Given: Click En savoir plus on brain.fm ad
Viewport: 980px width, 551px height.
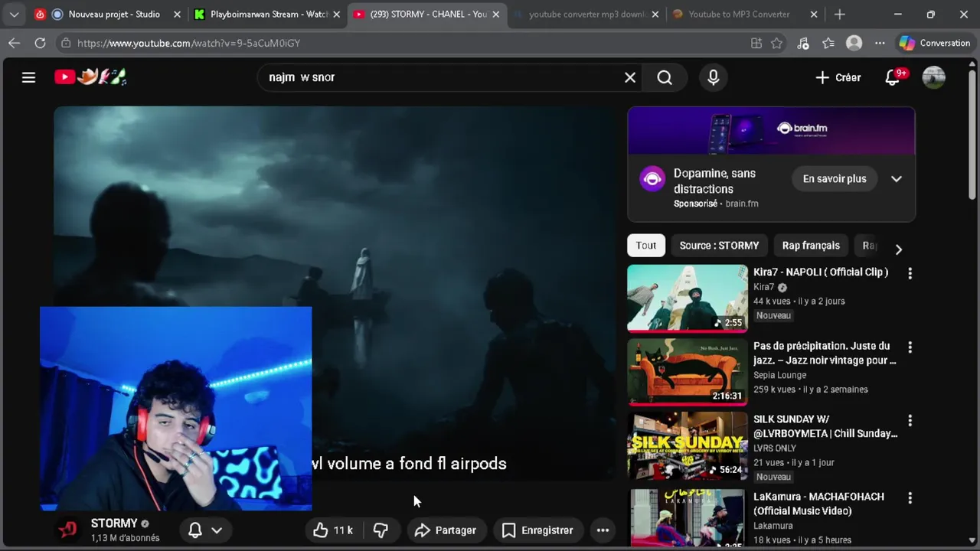Looking at the screenshot, I should coord(835,178).
